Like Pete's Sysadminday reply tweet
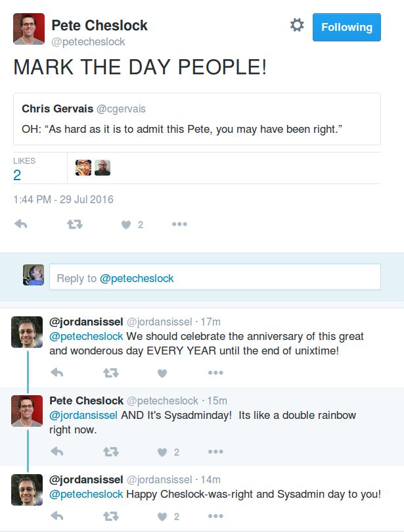The height and width of the screenshot is (532, 404). [162, 452]
